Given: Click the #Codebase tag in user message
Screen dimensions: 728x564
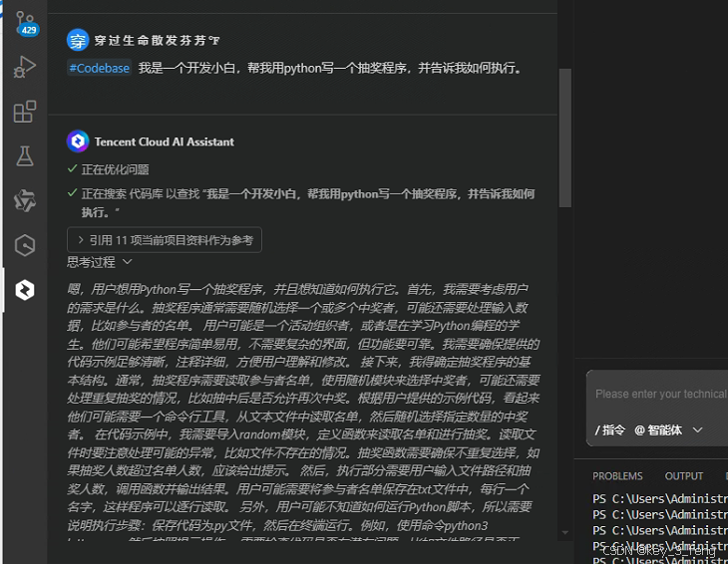Looking at the screenshot, I should 100,68.
